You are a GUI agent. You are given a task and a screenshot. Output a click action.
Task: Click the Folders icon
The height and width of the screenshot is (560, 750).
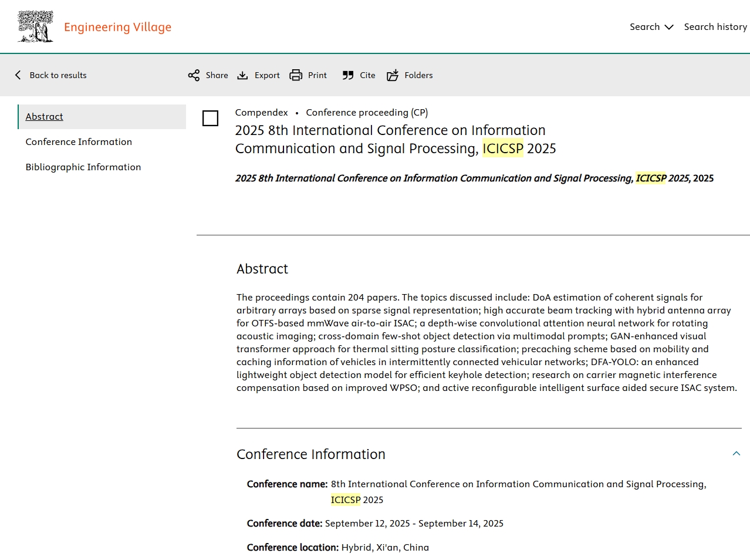pos(393,75)
